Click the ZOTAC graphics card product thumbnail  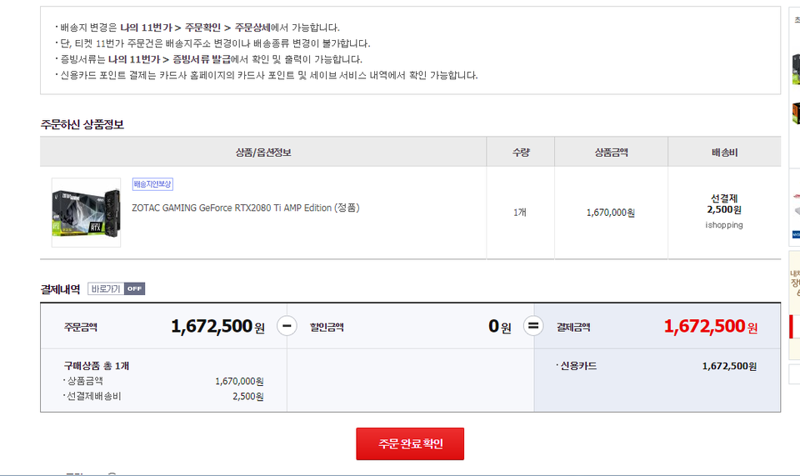[x=86, y=212]
